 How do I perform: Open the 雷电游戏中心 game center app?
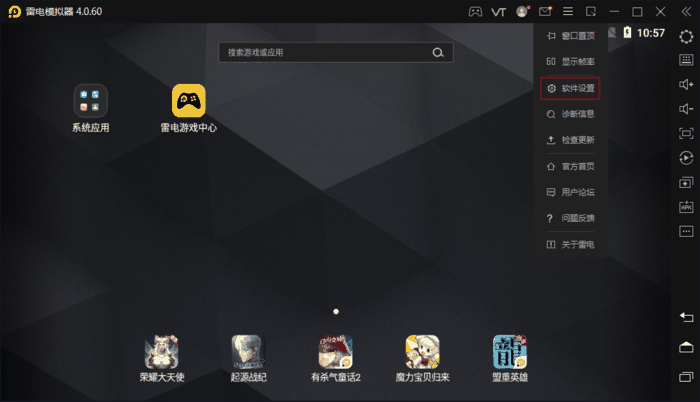coord(189,101)
